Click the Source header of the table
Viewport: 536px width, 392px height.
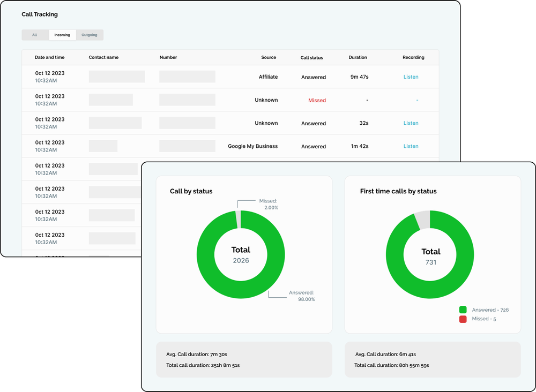tap(269, 57)
